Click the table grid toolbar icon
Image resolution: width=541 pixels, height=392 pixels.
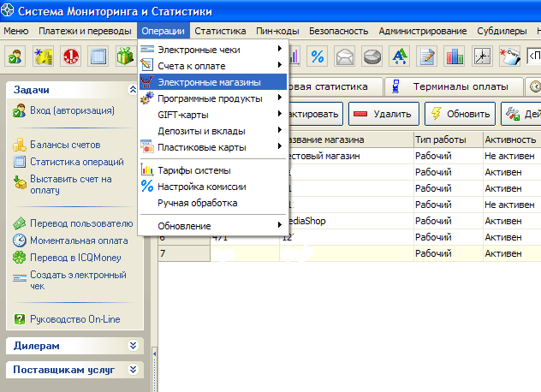coord(98,56)
